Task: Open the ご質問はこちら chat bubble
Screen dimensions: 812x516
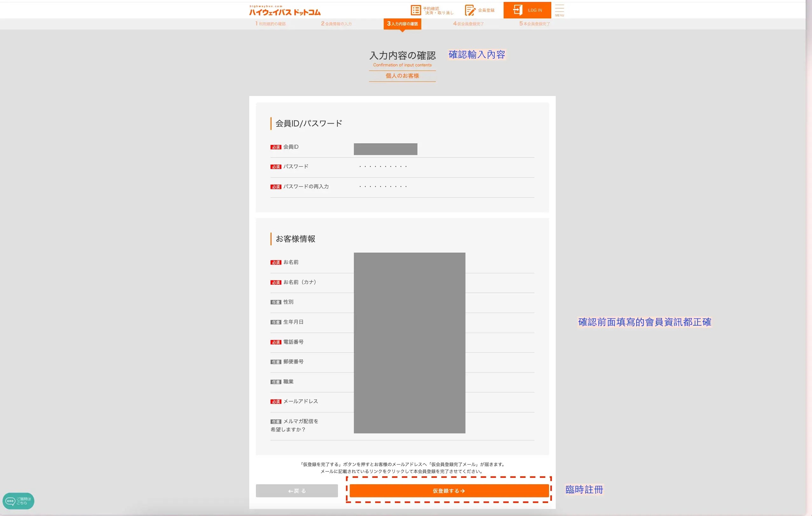Action: [x=18, y=501]
